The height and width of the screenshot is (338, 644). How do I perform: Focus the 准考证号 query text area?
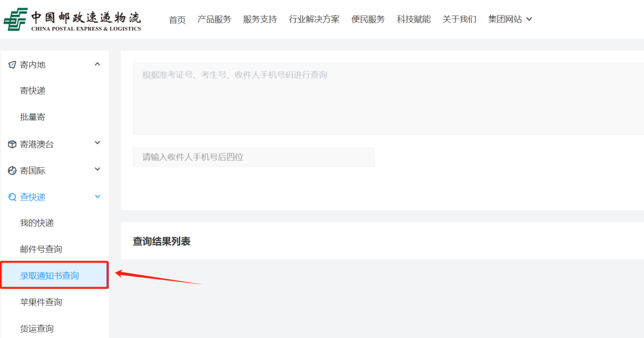tap(388, 99)
